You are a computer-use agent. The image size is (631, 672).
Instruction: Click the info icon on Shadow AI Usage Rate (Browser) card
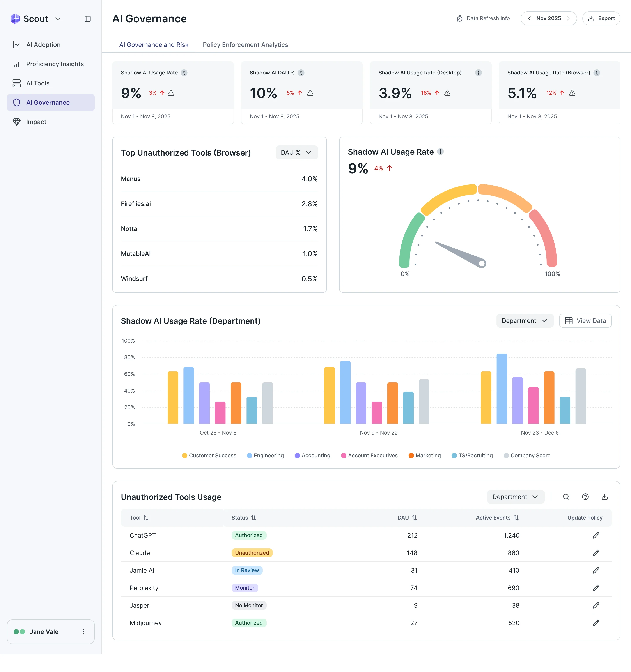click(x=597, y=73)
